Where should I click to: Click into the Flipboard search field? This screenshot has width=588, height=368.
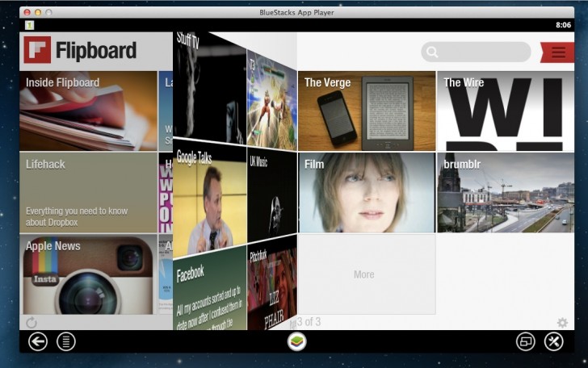click(x=476, y=52)
